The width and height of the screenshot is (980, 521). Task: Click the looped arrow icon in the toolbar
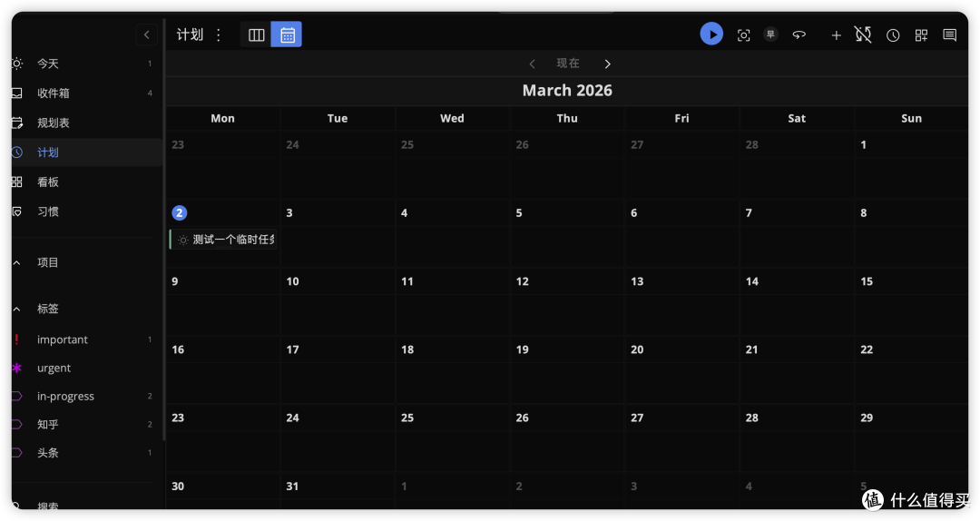799,35
